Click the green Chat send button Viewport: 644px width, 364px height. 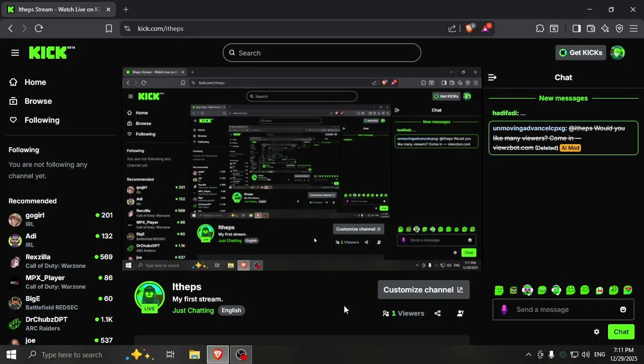[621, 332]
